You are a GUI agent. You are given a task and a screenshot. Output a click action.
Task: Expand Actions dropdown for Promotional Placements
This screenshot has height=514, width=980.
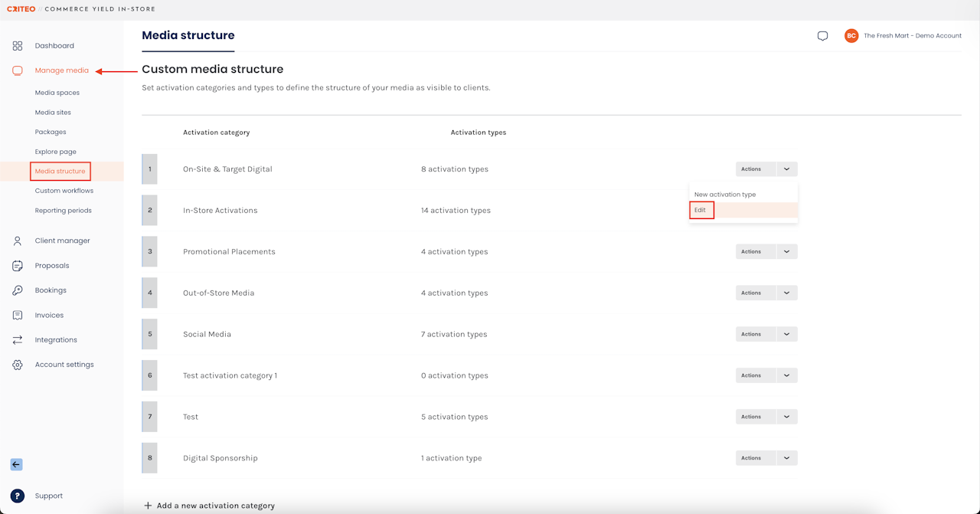pos(786,251)
